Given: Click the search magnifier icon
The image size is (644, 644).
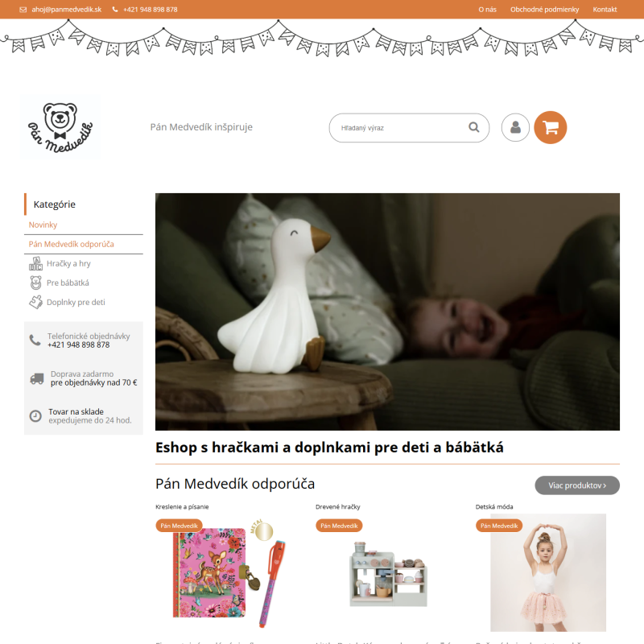Looking at the screenshot, I should point(474,127).
